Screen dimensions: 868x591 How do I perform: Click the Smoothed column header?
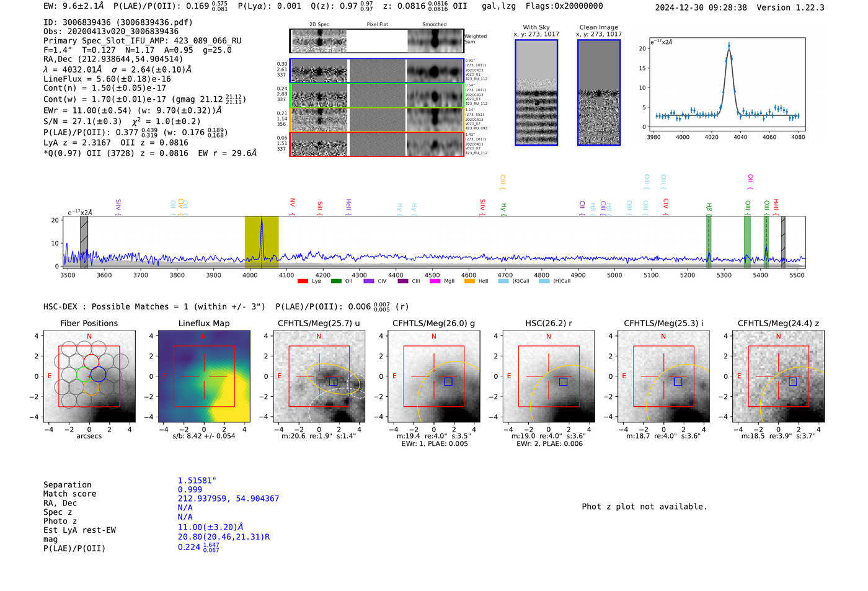tap(434, 24)
